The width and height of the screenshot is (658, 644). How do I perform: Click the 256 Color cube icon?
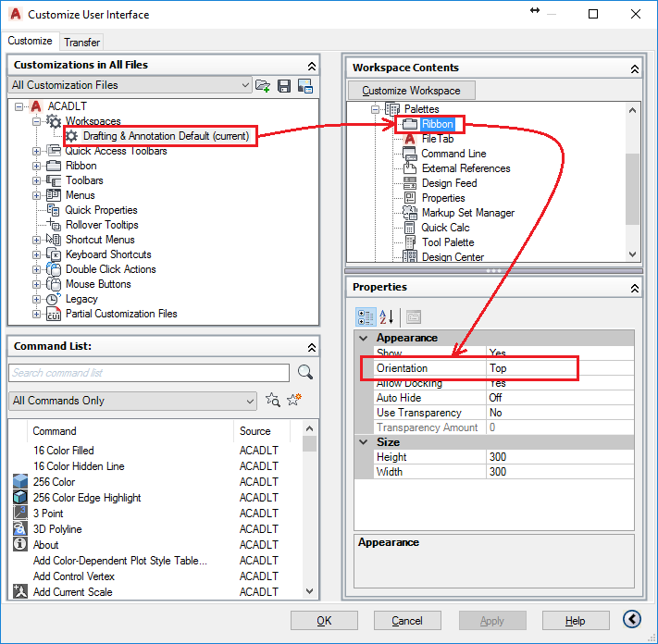[20, 482]
